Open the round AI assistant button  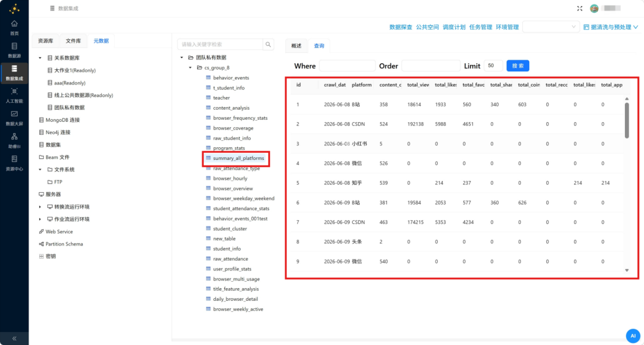coord(633,336)
